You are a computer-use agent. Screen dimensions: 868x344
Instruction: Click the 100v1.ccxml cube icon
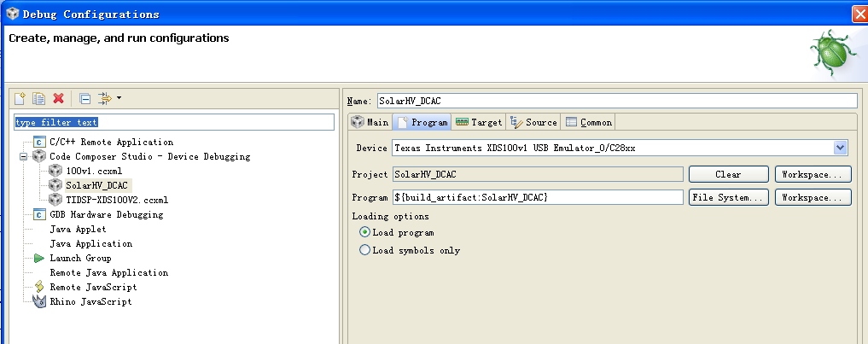pyautogui.click(x=55, y=171)
